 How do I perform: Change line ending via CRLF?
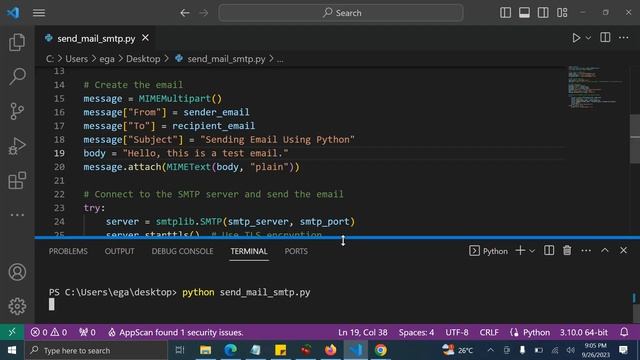489,332
